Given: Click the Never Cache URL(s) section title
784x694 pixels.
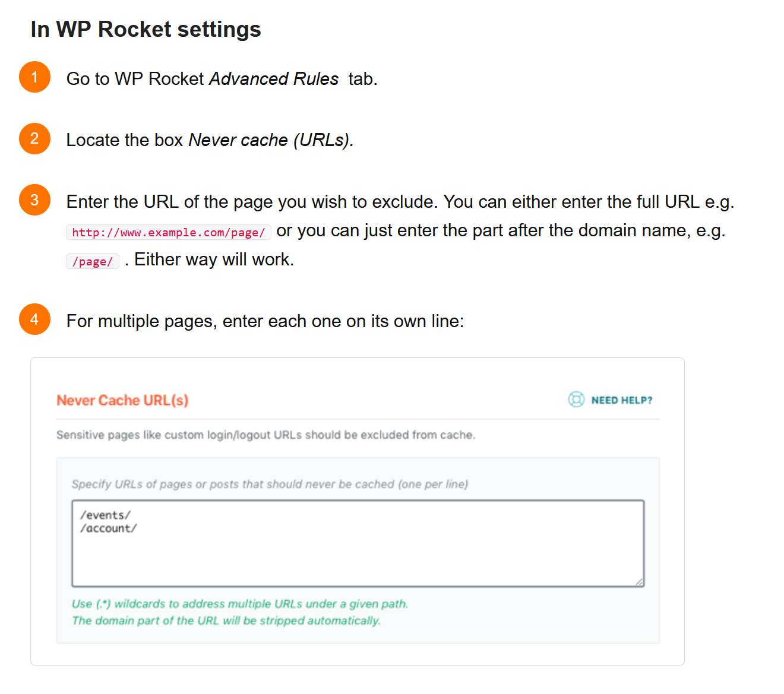Looking at the screenshot, I should pyautogui.click(x=122, y=400).
